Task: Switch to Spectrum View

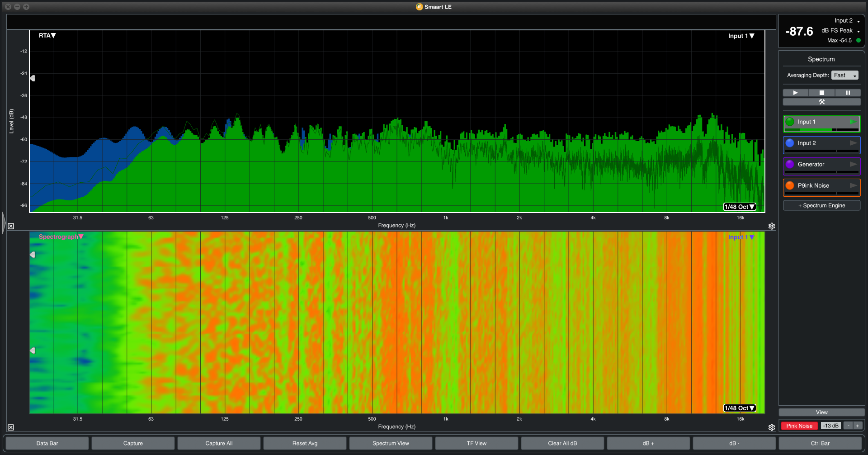Action: click(391, 443)
